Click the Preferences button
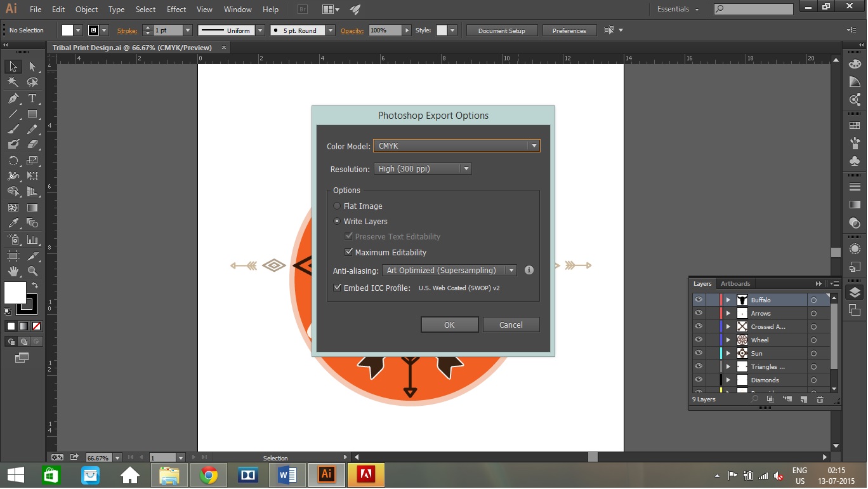Image resolution: width=868 pixels, height=489 pixels. (x=569, y=30)
